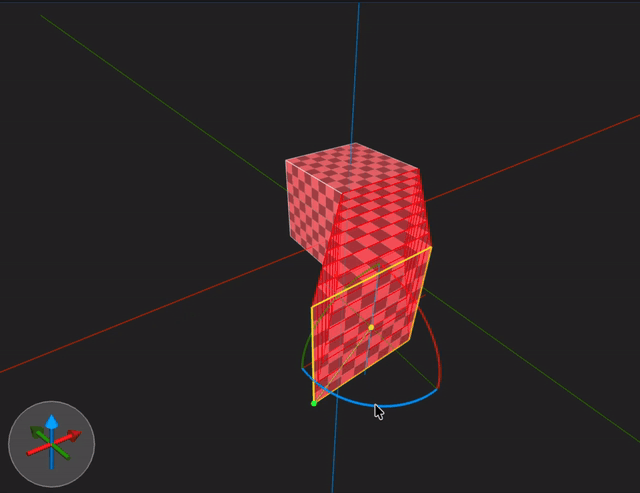Screen dimensions: 640x493
Task: Click the red X-axis arrow in orientation gizmo
Action: point(74,436)
